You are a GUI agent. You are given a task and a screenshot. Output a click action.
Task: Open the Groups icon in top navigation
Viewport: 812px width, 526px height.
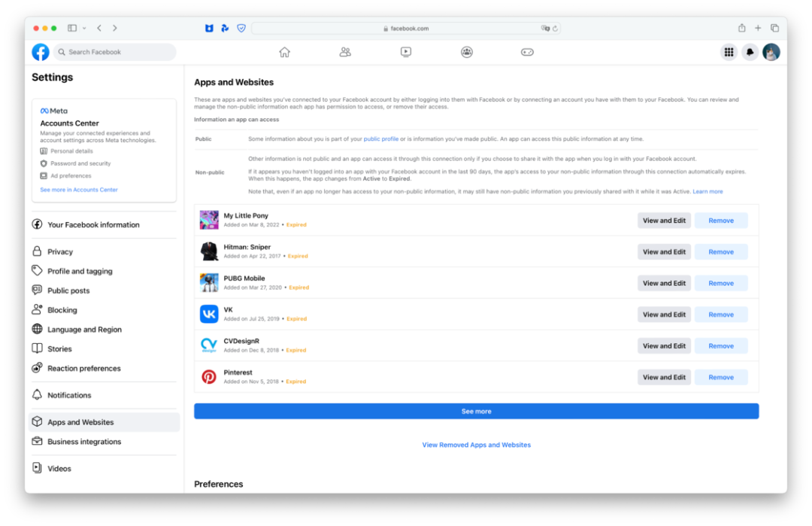coord(467,52)
